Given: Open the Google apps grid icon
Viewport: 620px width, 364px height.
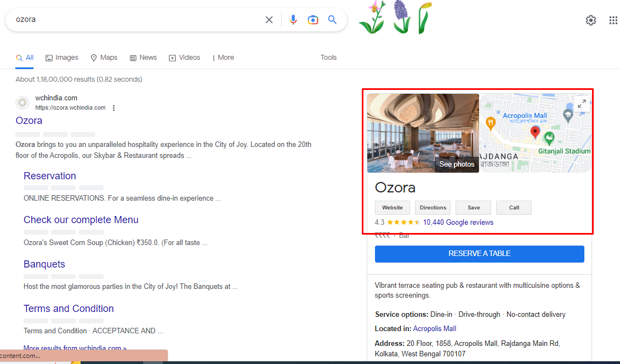Looking at the screenshot, I should [613, 20].
